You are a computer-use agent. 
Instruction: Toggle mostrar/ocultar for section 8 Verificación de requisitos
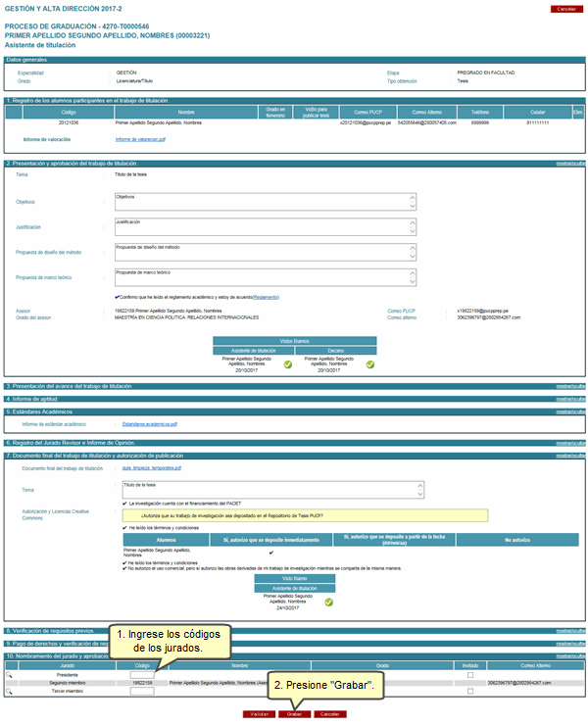570,631
